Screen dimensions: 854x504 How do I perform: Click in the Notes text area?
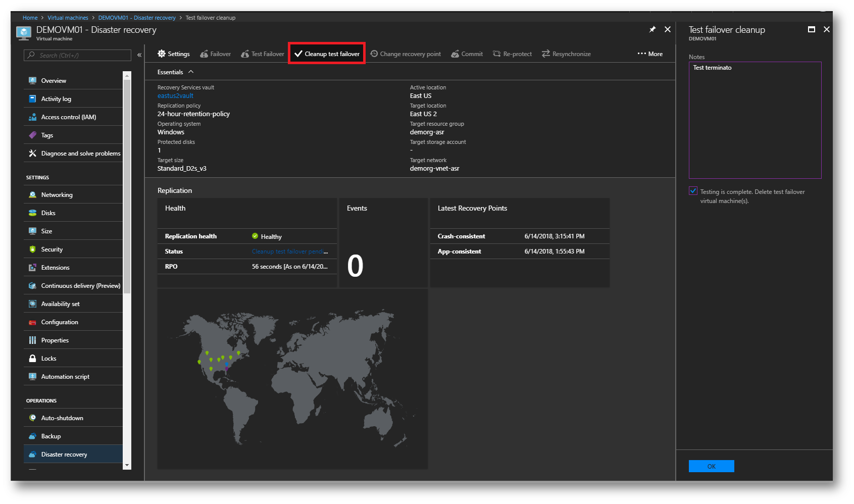[755, 120]
